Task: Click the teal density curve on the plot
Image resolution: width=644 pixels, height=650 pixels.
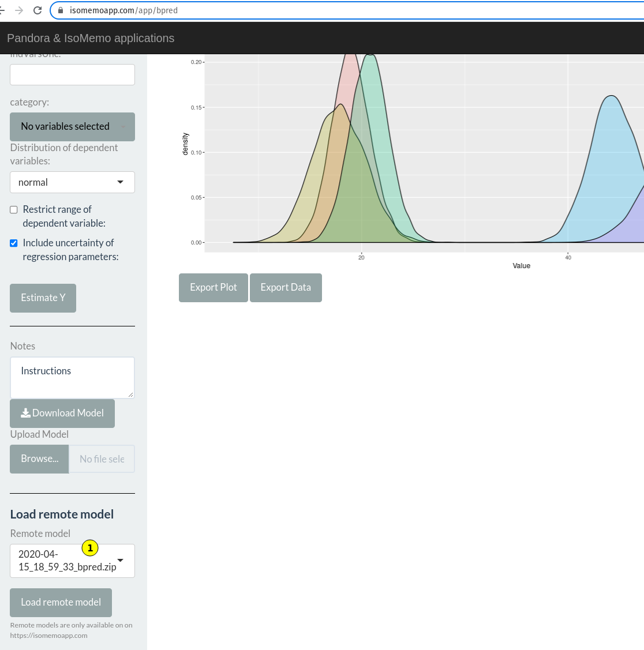Action: [x=369, y=115]
